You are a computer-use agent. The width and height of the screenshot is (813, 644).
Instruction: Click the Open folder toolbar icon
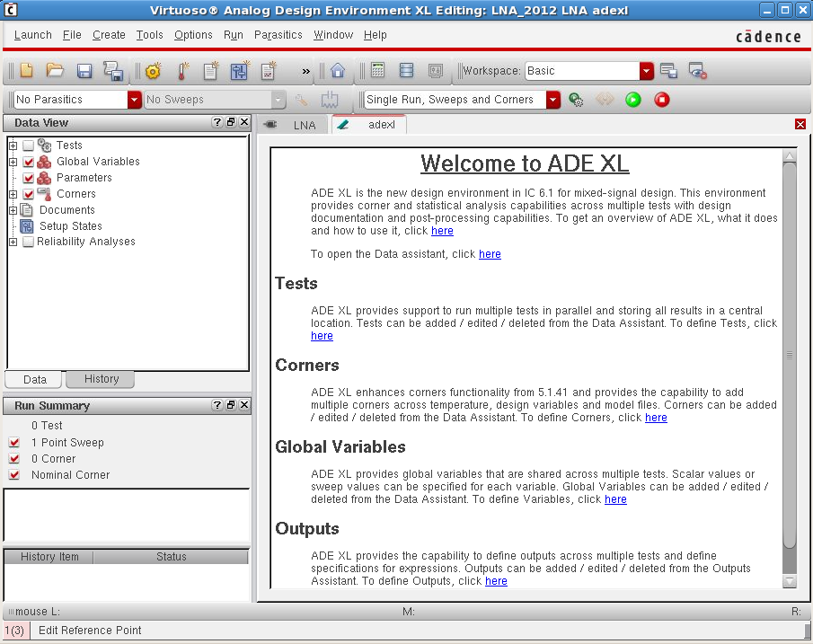[56, 71]
